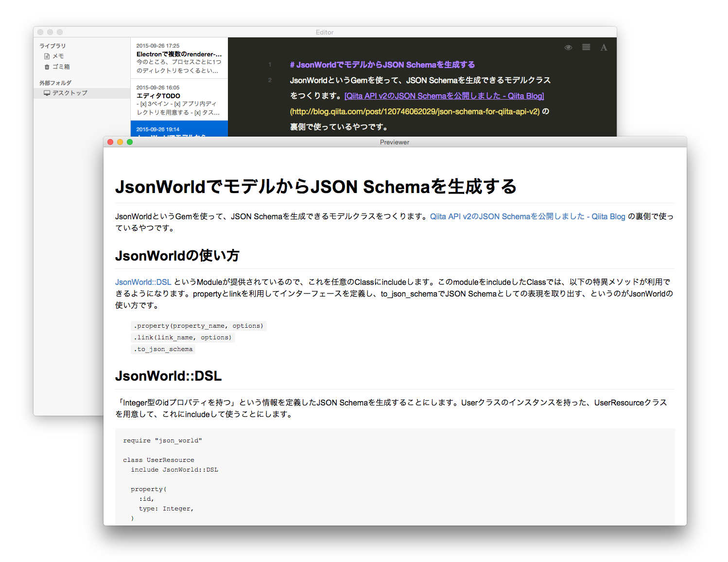
Task: Click the Previewer window title
Action: pos(395,142)
